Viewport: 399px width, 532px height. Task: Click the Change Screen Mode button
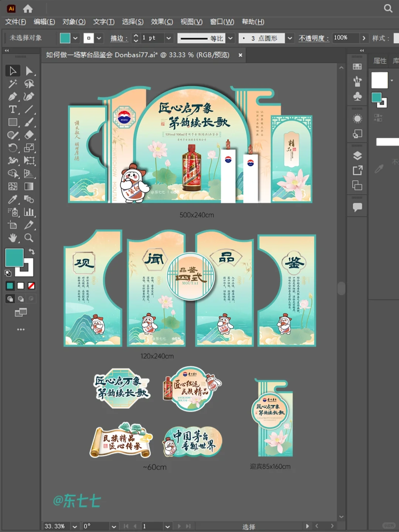[21, 313]
